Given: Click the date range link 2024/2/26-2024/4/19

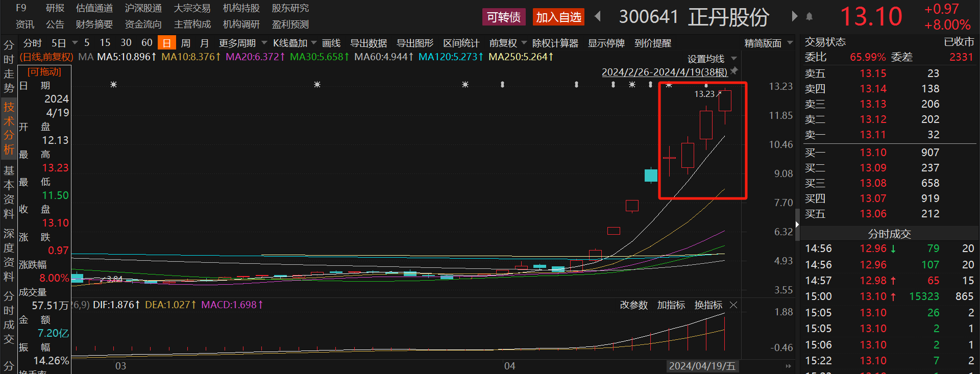Looking at the screenshot, I should coord(664,72).
